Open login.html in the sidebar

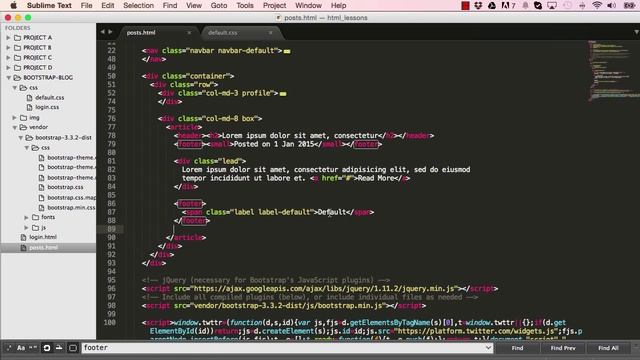point(43,237)
